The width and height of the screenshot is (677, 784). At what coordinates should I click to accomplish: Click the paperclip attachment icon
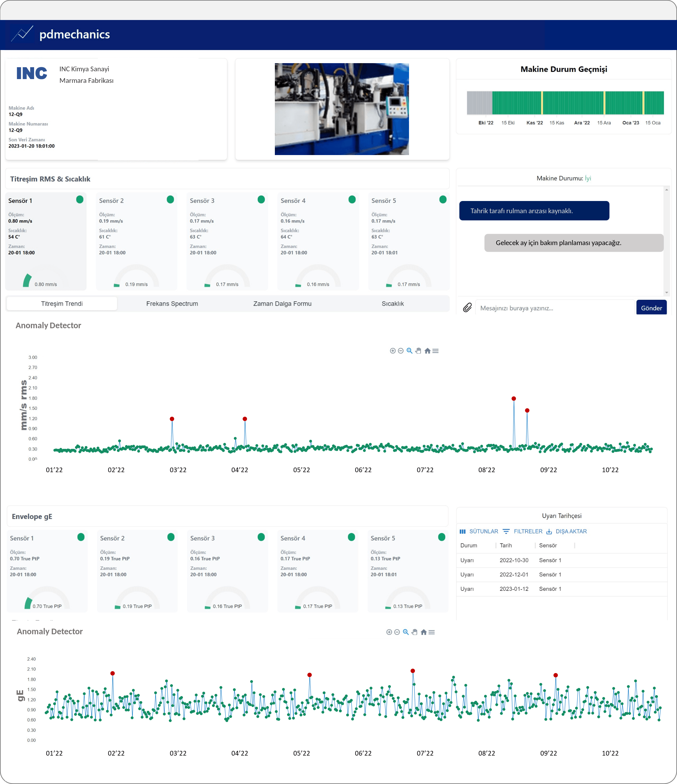467,308
